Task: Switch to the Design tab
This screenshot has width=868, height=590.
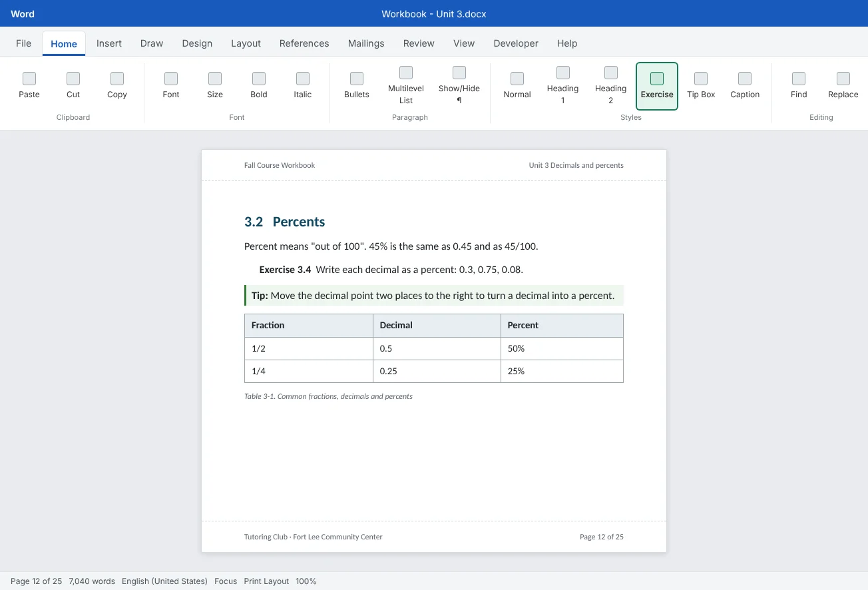Action: [197, 43]
